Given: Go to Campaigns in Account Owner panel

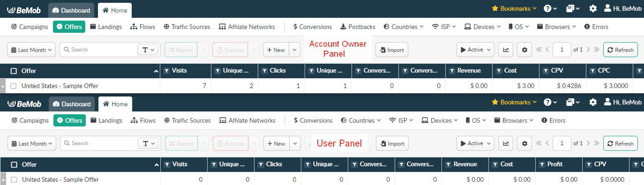Looking at the screenshot, I should [x=30, y=27].
